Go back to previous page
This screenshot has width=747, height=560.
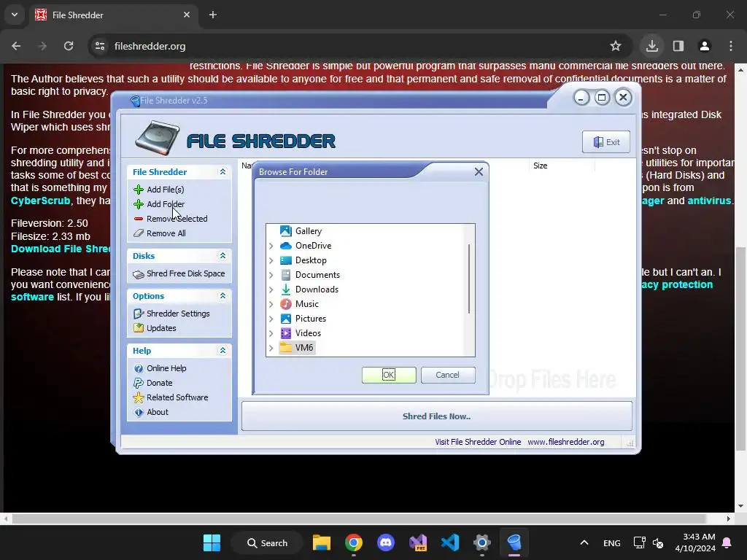click(16, 46)
